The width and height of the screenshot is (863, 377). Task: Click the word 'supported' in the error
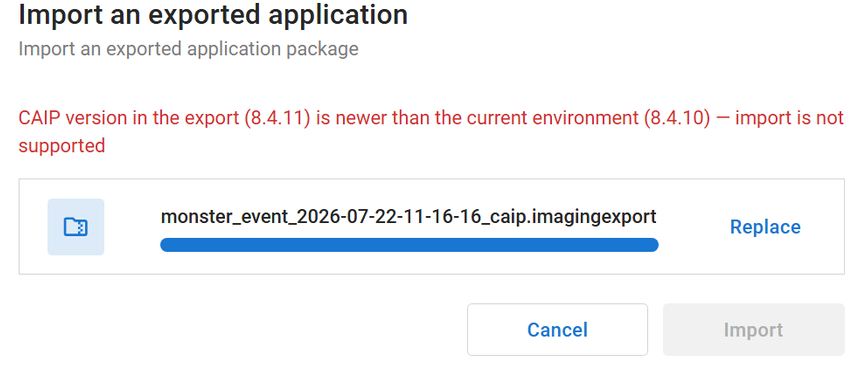coord(62,146)
